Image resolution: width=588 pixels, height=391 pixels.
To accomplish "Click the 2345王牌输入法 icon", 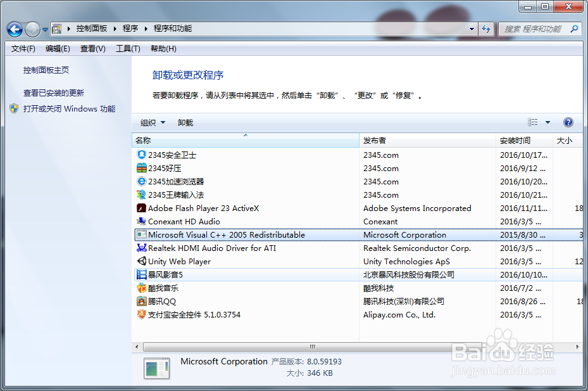I will pos(141,195).
